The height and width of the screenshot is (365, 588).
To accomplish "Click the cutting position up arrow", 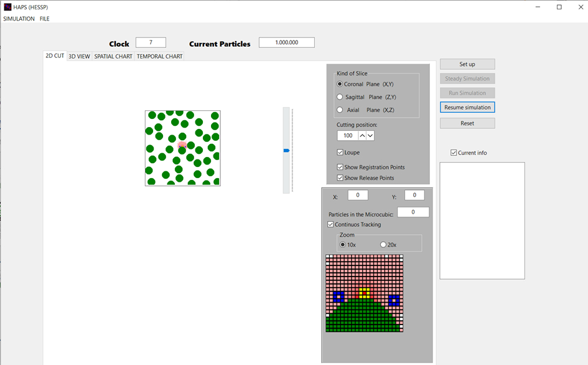I will click(x=362, y=136).
